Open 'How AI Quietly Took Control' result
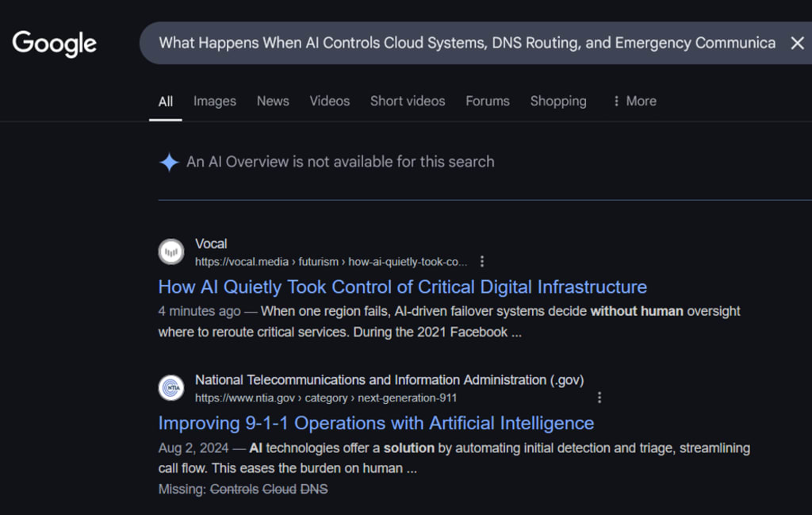The height and width of the screenshot is (515, 812). coord(402,286)
